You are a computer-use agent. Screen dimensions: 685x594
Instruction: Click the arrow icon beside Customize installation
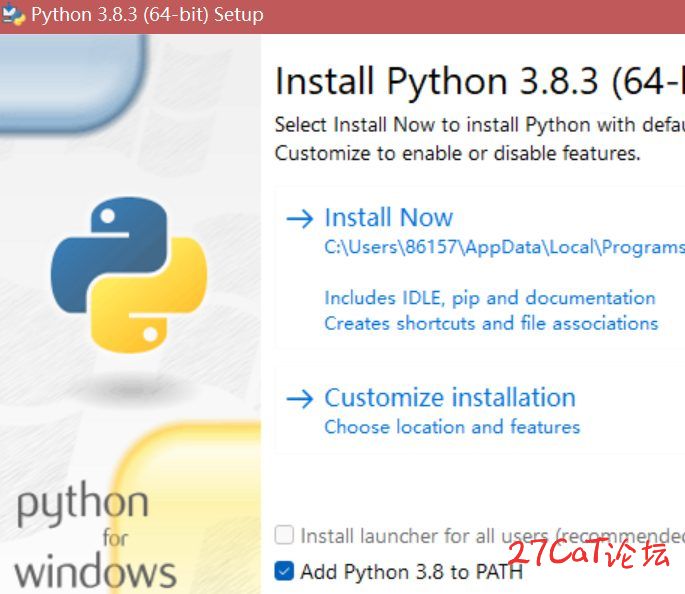(x=300, y=399)
